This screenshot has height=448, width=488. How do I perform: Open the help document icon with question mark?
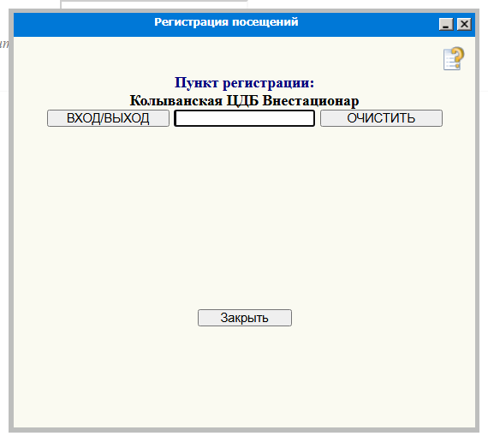pos(454,58)
